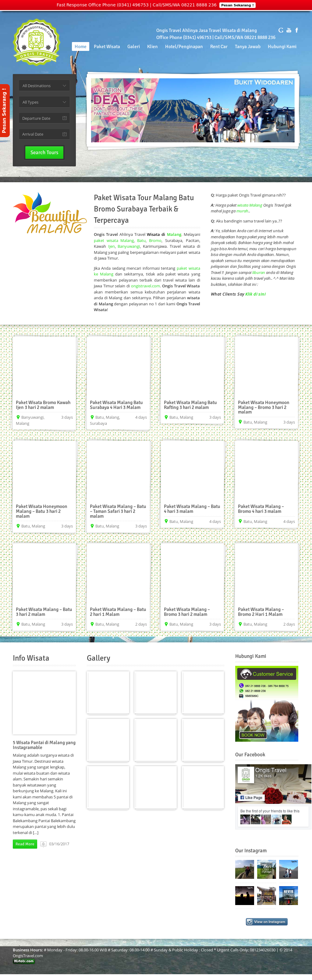Expand the All Destinations dropdown

tap(44, 86)
